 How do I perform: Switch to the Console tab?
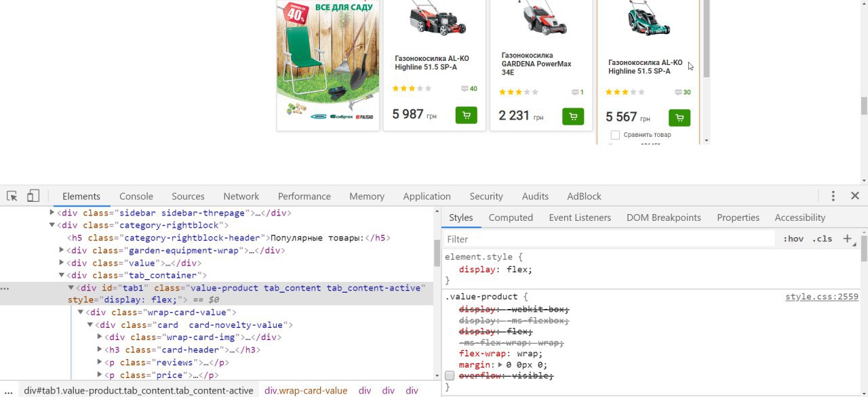coord(136,196)
